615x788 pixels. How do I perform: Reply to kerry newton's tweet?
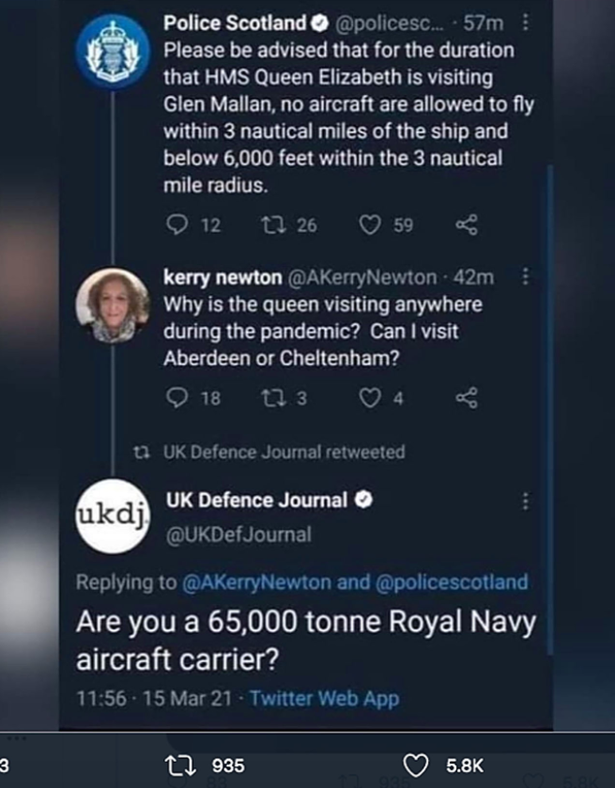tap(176, 399)
